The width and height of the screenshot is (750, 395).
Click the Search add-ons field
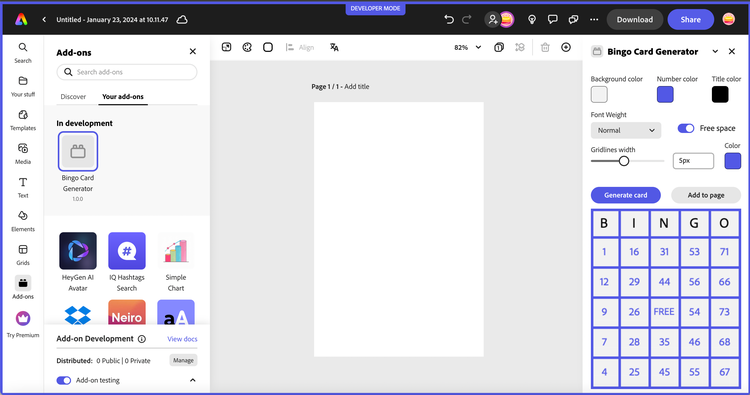(x=127, y=72)
